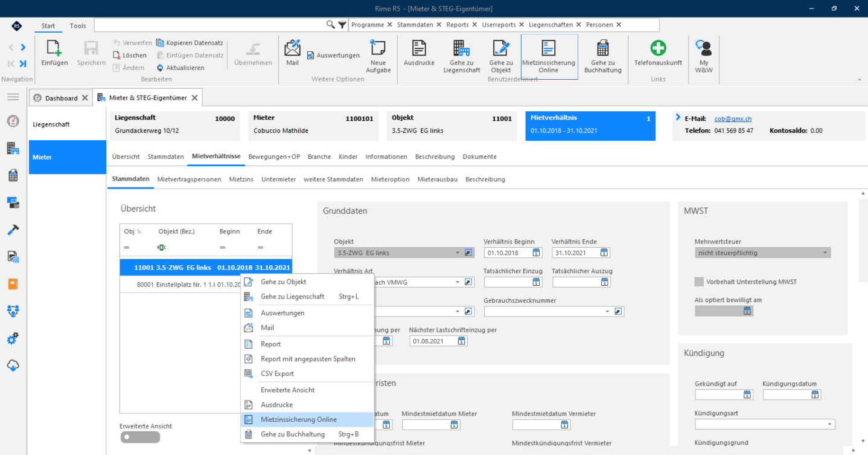Collapse the ribbon with the small arrow
This screenshot has width=868, height=455.
[858, 79]
